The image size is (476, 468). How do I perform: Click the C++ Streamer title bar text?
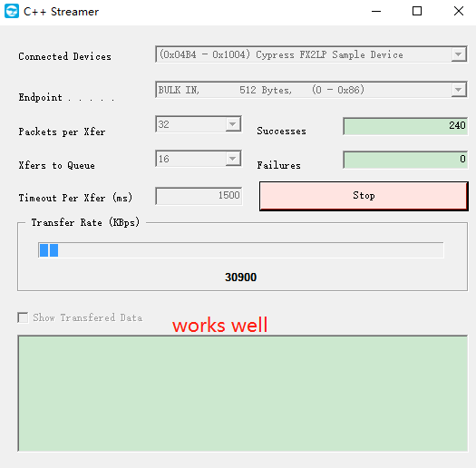(61, 12)
